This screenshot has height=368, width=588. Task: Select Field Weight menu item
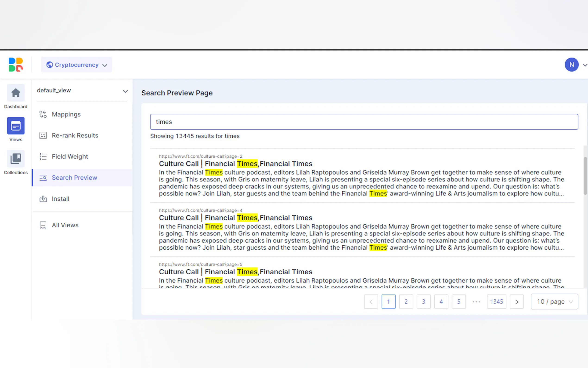pyautogui.click(x=70, y=156)
